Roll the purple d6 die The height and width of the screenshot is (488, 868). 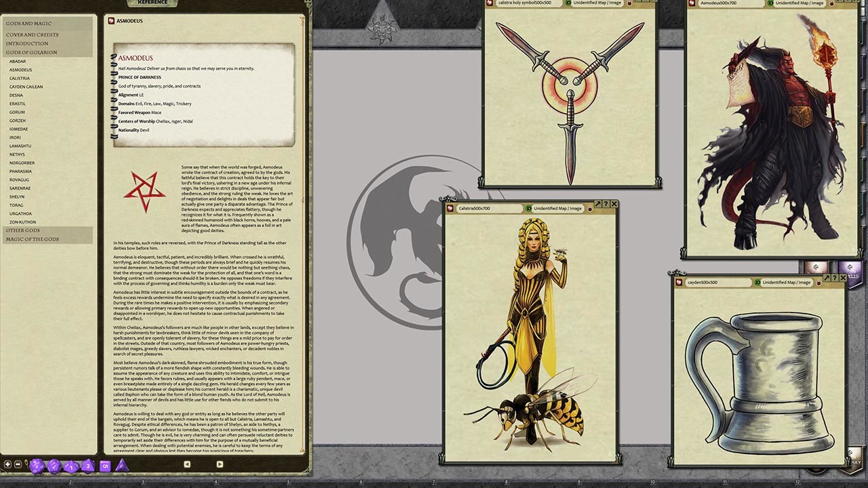pos(105,466)
